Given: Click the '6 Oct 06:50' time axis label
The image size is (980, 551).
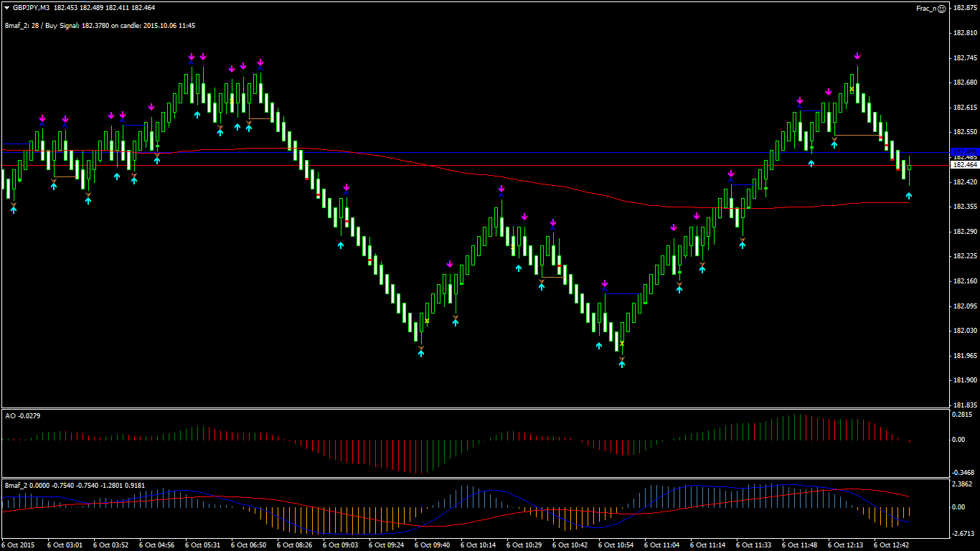Looking at the screenshot, I should [249, 545].
